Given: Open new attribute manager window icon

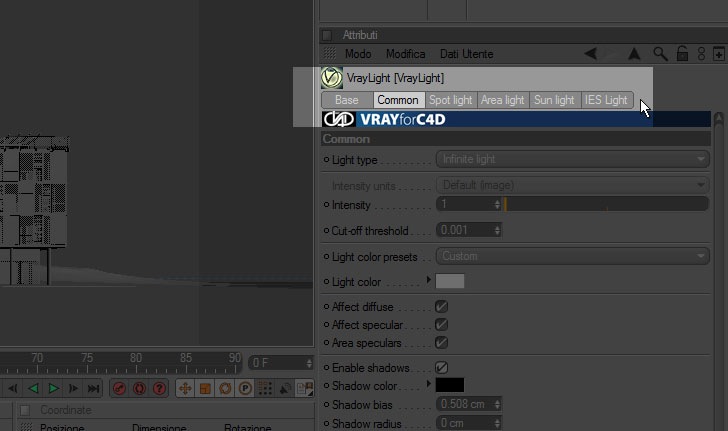Looking at the screenshot, I should tap(719, 54).
